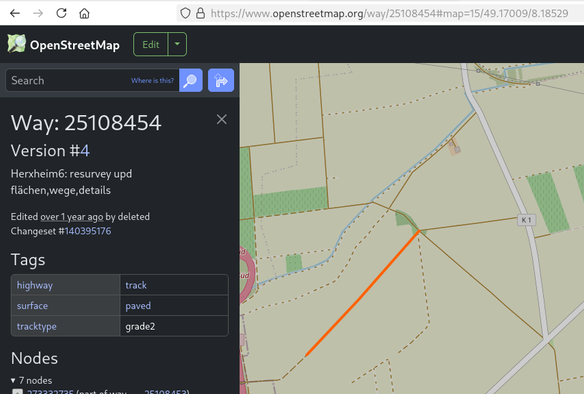Viewport: 584px width, 394px height.
Task: Run search with magnifier button
Action: coord(191,80)
